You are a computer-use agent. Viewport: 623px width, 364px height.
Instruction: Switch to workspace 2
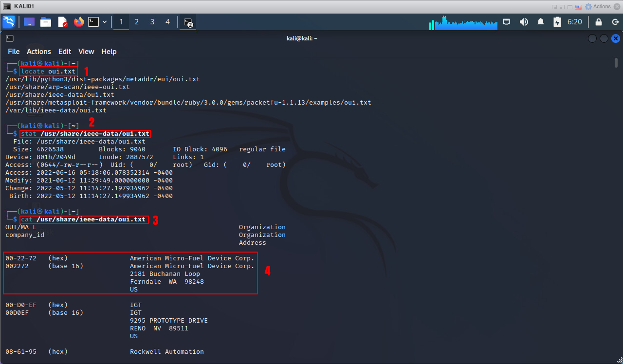[137, 22]
